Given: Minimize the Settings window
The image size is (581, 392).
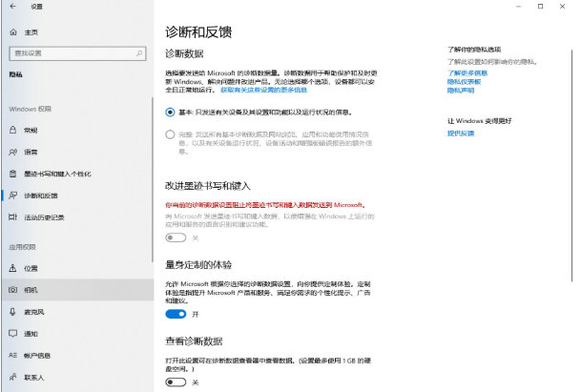Looking at the screenshot, I should pos(518,7).
